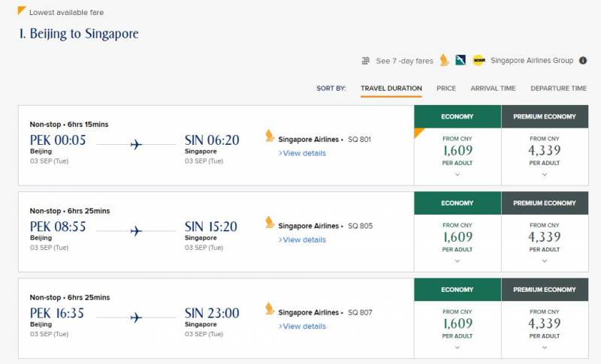The width and height of the screenshot is (601, 364).
Task: Click the airline logo beside SQ 807
Action: pos(270,309)
